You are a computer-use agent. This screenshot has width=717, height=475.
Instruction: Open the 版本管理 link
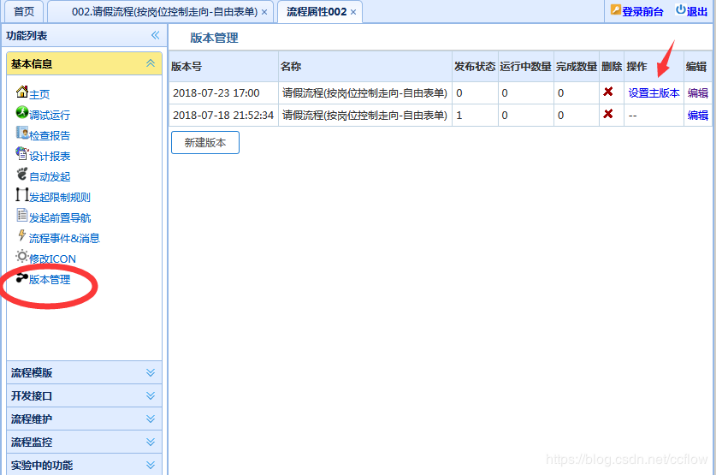[x=49, y=279]
